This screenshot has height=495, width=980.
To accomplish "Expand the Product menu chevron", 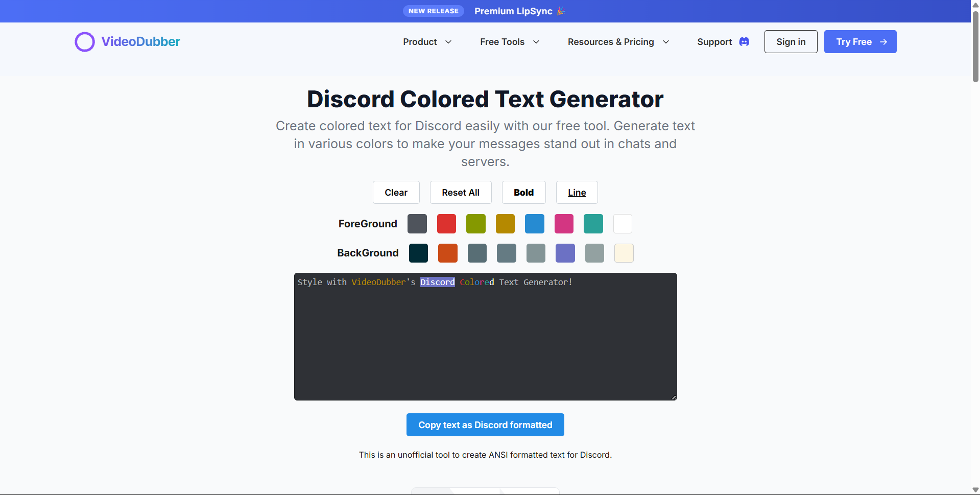I will pyautogui.click(x=448, y=42).
